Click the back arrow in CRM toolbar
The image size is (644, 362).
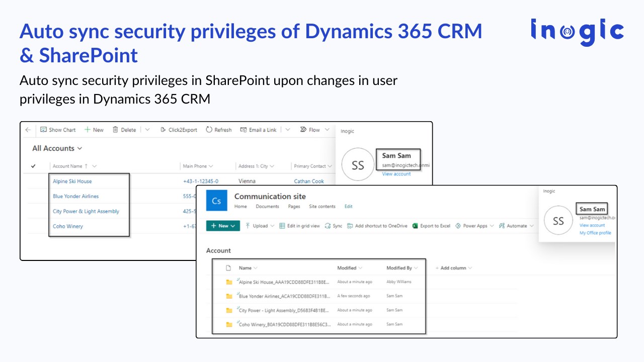28,130
